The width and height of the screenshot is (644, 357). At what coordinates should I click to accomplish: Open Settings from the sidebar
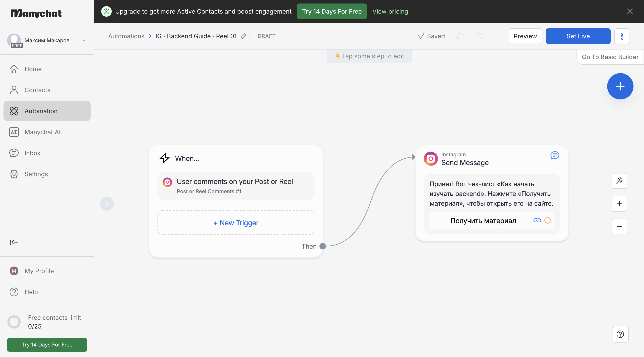pos(47,174)
